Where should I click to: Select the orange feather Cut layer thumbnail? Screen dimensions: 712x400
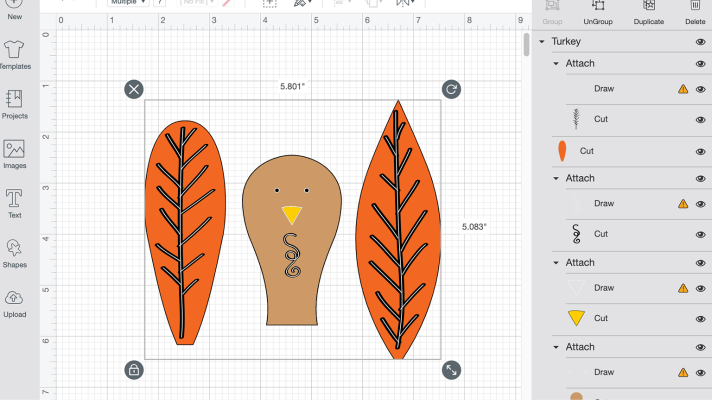pyautogui.click(x=562, y=151)
